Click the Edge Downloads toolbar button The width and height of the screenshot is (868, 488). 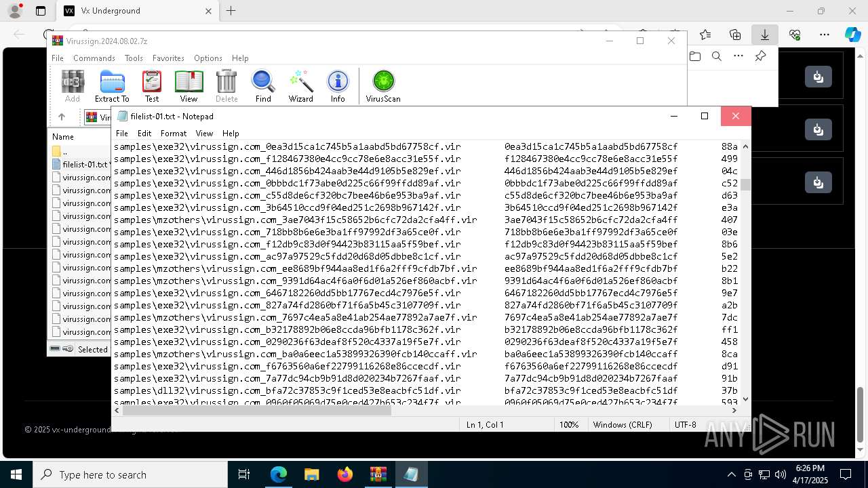[765, 35]
